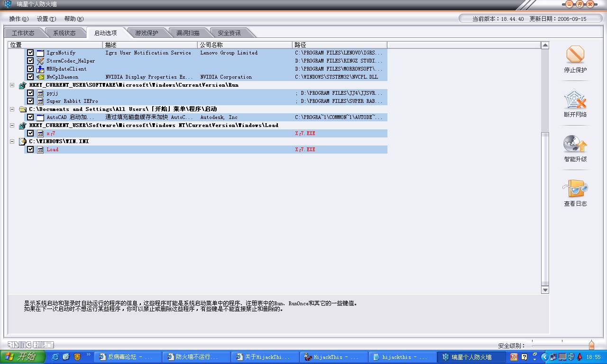Collapse the HKEY_CURRENT_USER CurrentVersion\Run group
Image resolution: width=607 pixels, height=364 pixels.
(x=12, y=85)
